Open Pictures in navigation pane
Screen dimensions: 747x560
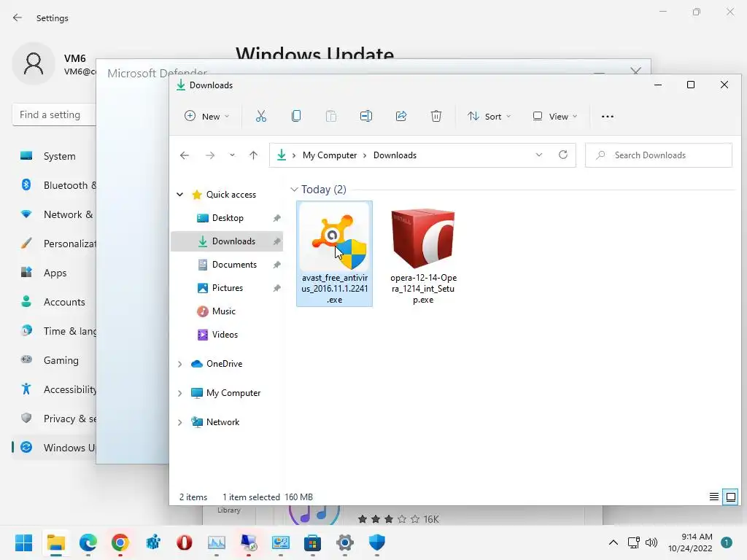(228, 287)
